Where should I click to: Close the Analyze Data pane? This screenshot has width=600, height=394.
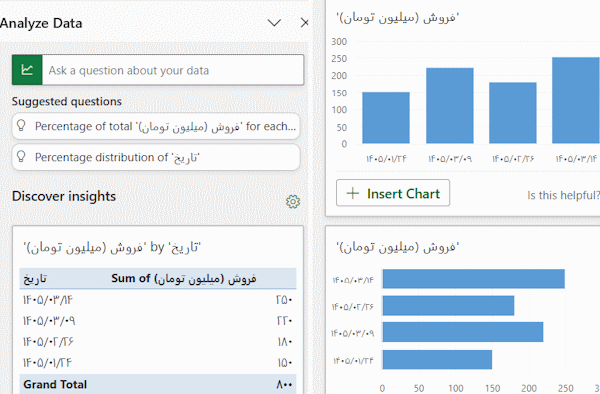pyautogui.click(x=305, y=23)
